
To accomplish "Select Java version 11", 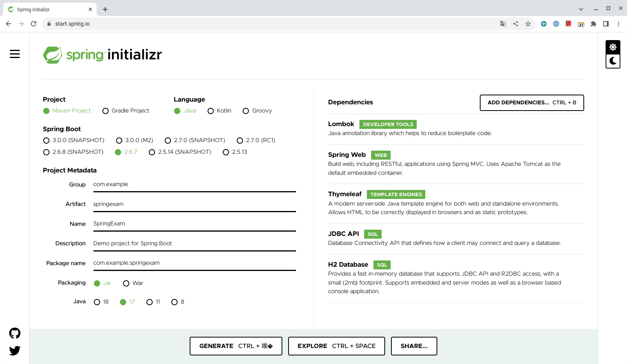I will [150, 302].
